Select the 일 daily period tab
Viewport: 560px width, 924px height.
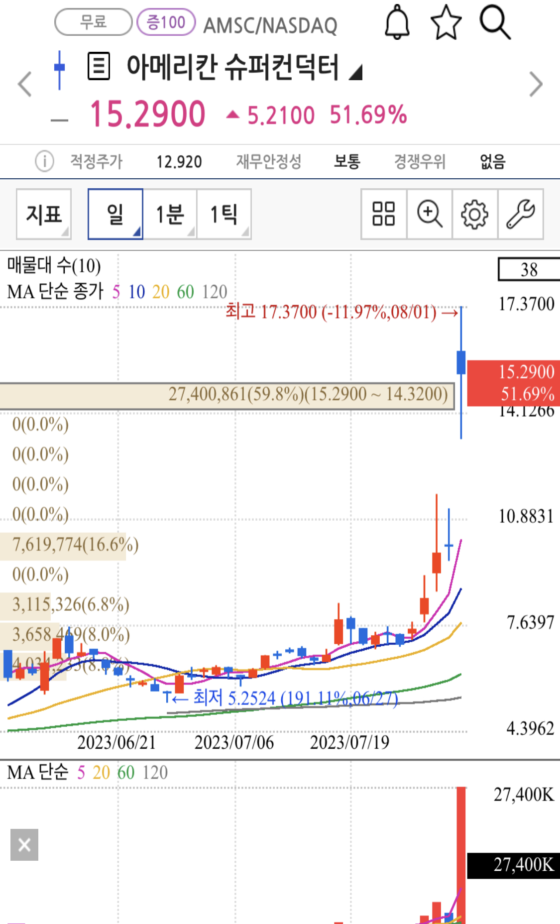[x=115, y=214]
